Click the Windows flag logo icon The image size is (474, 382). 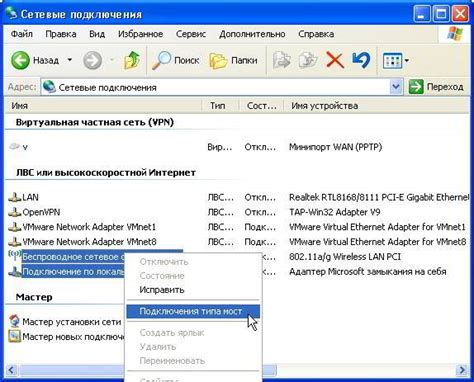(454, 34)
